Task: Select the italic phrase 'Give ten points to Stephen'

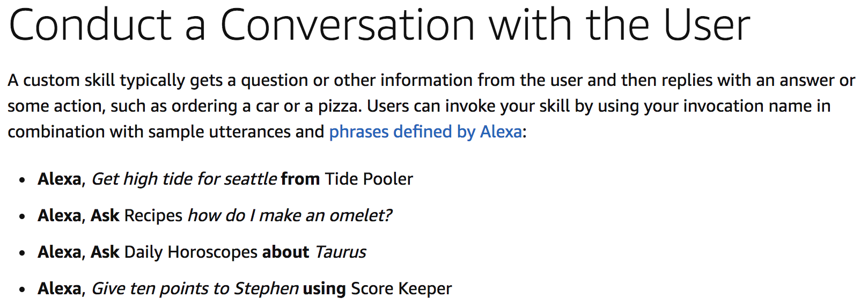Action: [x=195, y=289]
